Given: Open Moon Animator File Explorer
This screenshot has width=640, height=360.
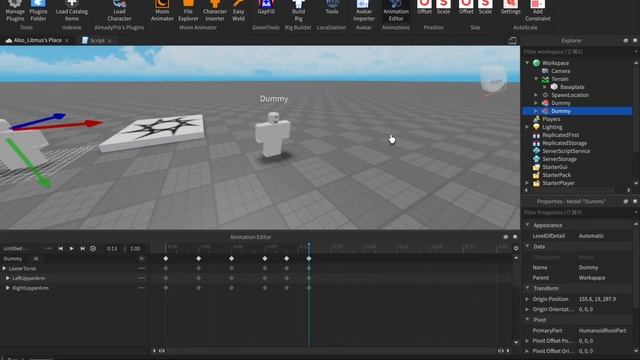Looking at the screenshot, I should point(188,11).
